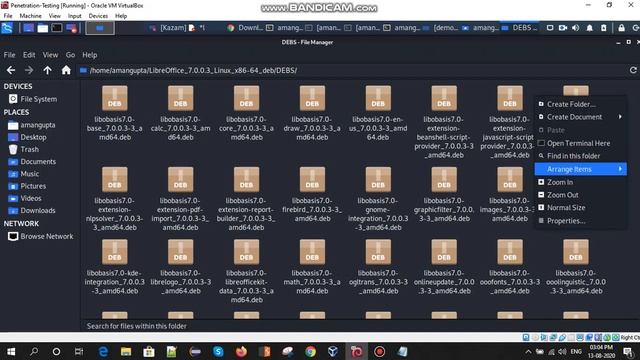Open the File menu of File Manager
The height and width of the screenshot is (360, 640).
pos(9,55)
